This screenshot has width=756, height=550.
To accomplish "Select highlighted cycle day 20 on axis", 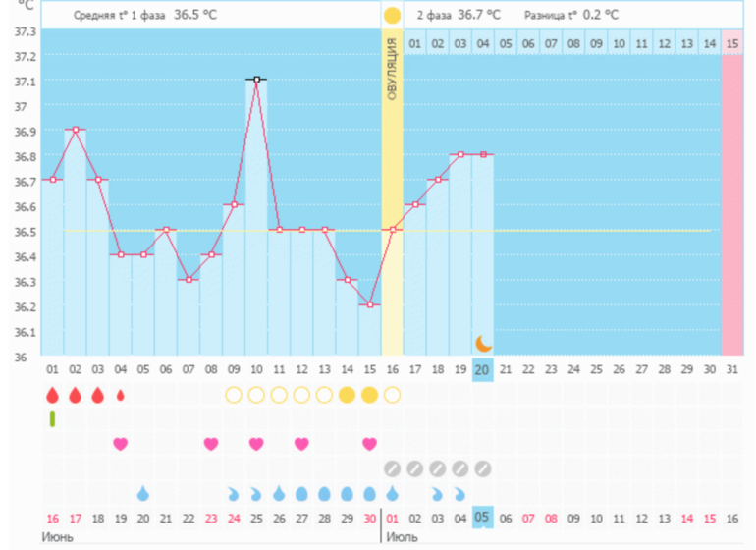I will pyautogui.click(x=482, y=368).
